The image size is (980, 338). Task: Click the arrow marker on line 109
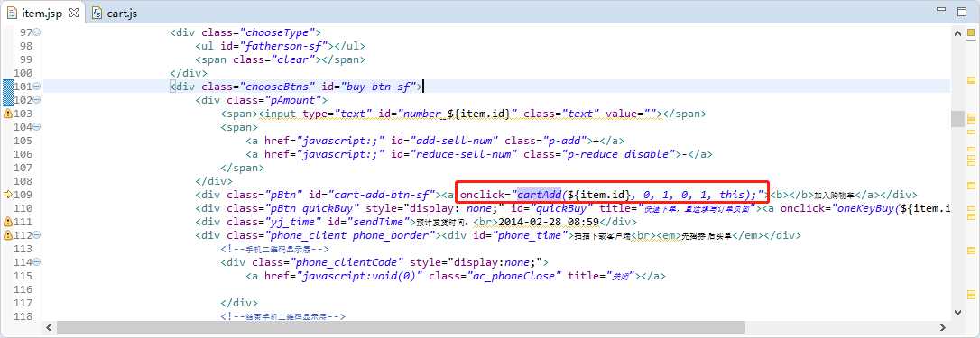tap(7, 195)
